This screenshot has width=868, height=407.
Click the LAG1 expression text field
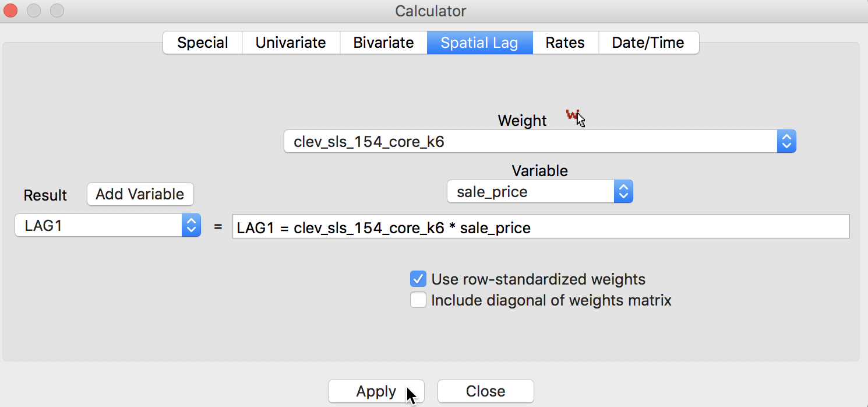pos(541,227)
